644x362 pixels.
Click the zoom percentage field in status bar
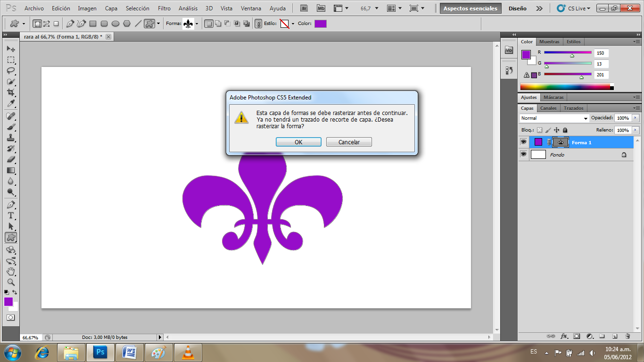(31, 337)
